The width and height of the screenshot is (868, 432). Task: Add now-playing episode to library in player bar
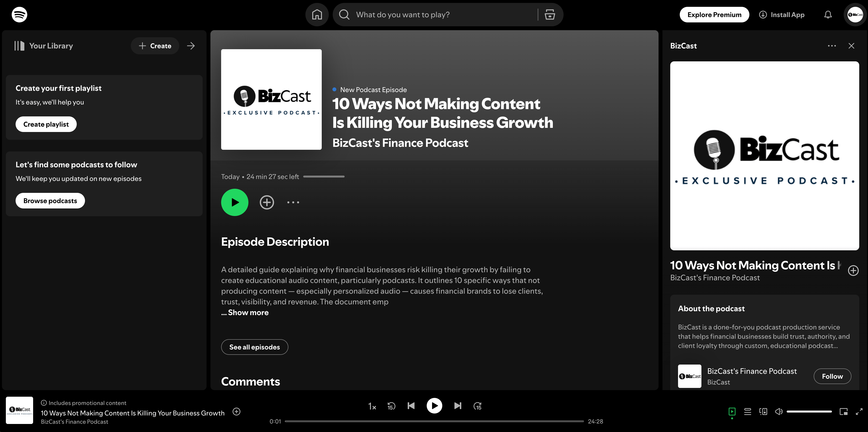(236, 412)
